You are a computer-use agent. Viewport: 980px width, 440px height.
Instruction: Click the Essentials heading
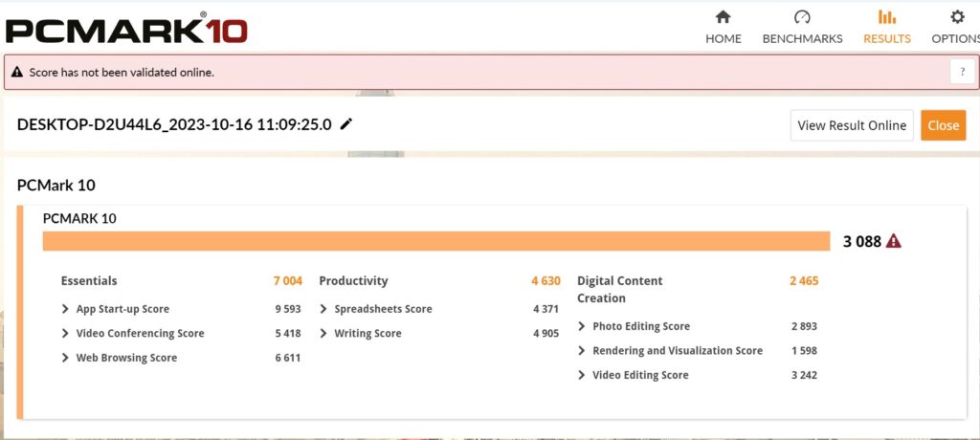[89, 280]
